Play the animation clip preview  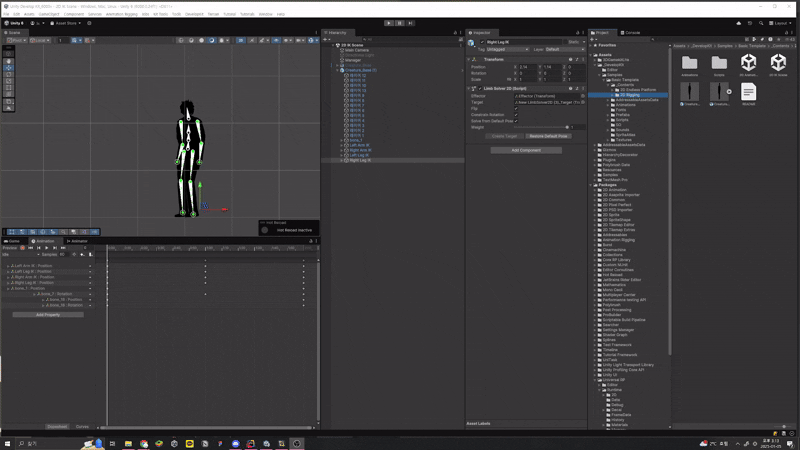(x=47, y=248)
